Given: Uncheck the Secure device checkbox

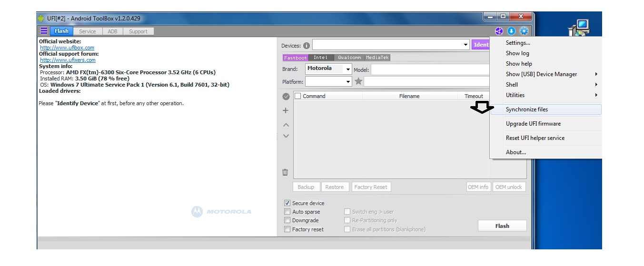Looking at the screenshot, I should 287,203.
